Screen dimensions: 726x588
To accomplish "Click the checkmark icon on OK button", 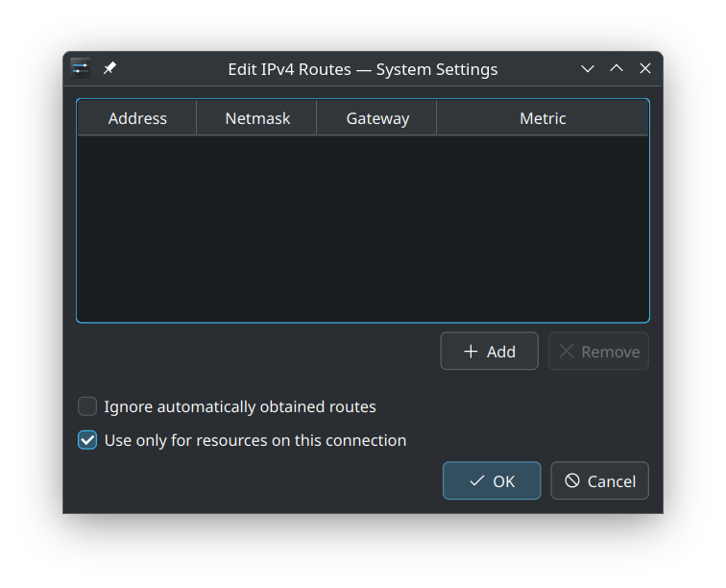I will click(x=476, y=481).
